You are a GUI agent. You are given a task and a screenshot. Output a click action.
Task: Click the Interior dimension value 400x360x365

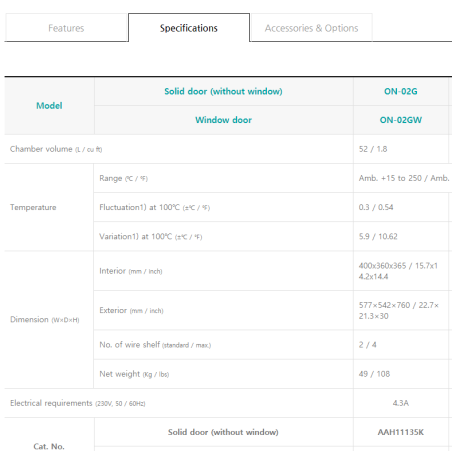point(398,271)
